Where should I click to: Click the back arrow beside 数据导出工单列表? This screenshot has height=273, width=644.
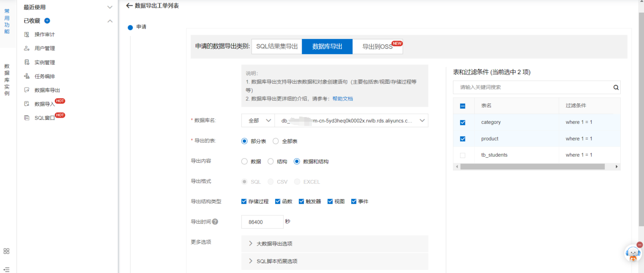pos(129,5)
